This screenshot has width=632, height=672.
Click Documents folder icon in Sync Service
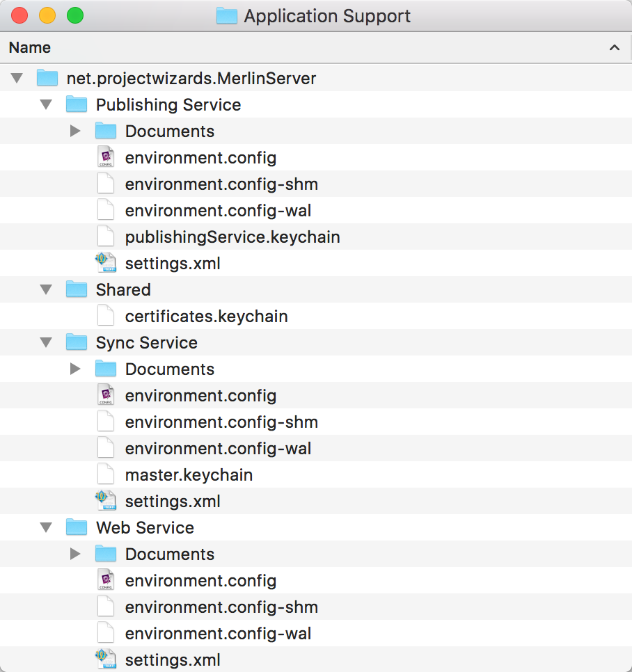pos(106,369)
